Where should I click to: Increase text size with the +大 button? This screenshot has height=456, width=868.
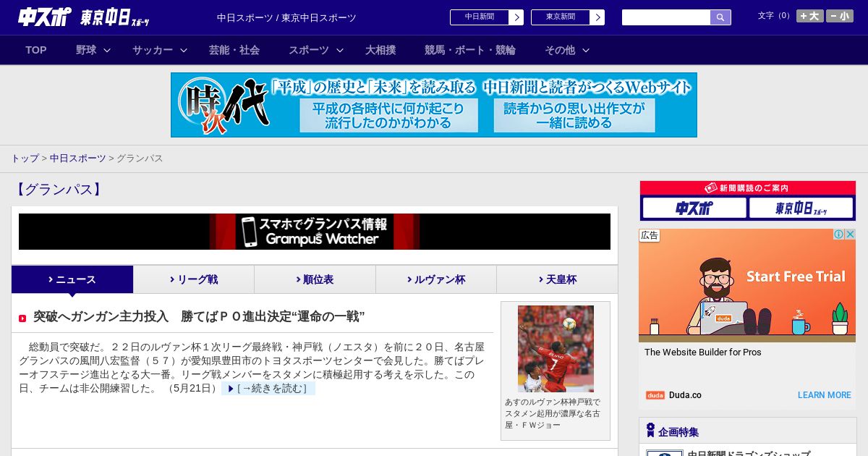pos(810,16)
